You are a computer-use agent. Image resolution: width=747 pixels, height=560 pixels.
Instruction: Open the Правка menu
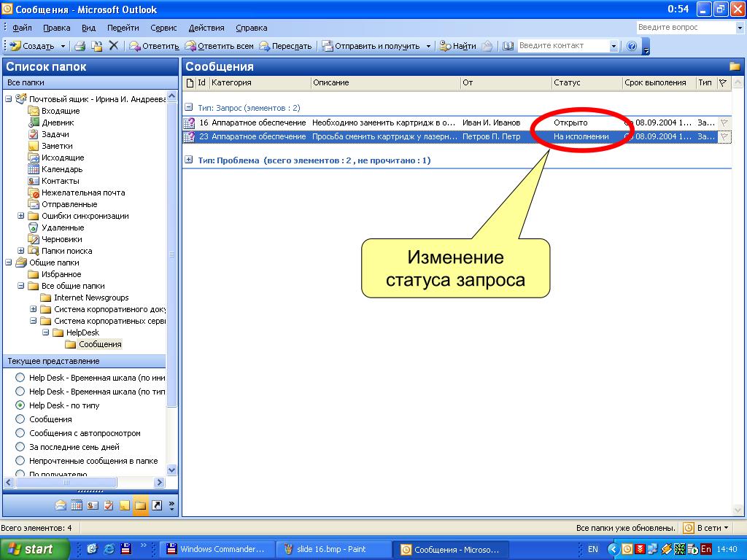tap(57, 28)
